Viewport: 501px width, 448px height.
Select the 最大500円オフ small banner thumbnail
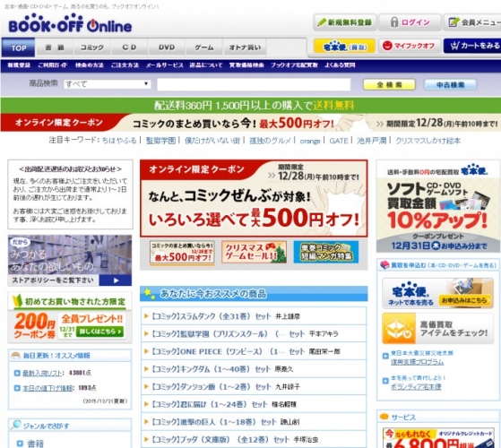(182, 252)
